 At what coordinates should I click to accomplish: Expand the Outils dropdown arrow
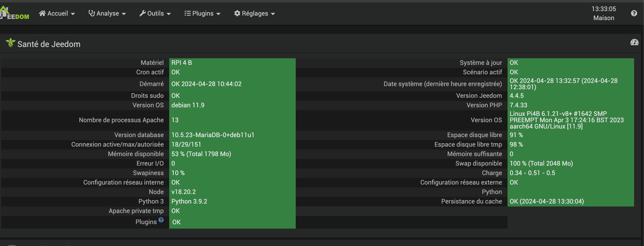click(169, 14)
